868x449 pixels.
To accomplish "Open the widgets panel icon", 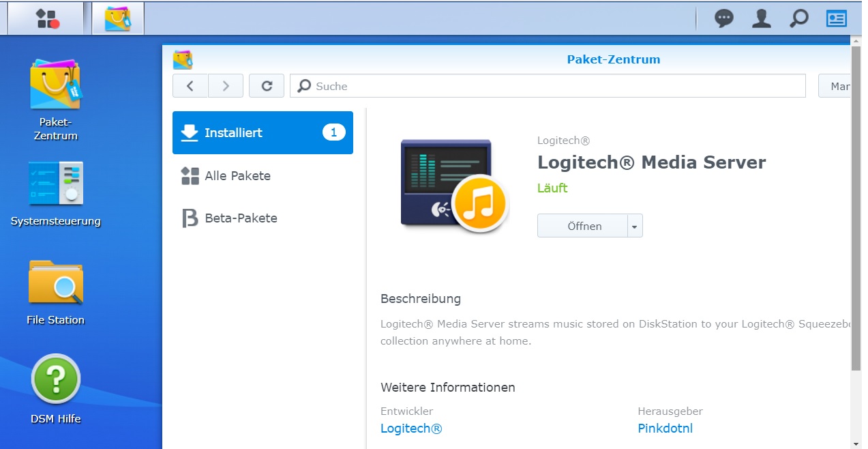I will tap(837, 18).
